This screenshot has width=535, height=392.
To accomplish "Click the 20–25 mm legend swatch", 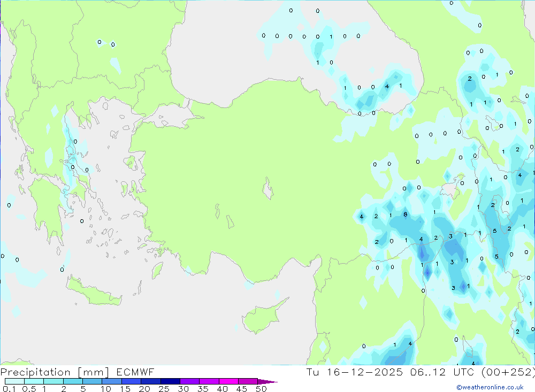I will coord(151,381).
